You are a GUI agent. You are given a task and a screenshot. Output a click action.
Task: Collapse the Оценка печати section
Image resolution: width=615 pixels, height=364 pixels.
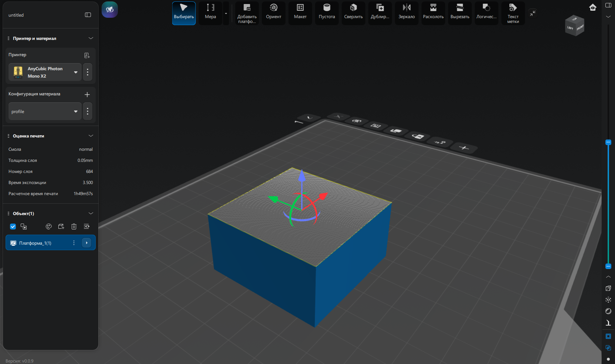91,136
